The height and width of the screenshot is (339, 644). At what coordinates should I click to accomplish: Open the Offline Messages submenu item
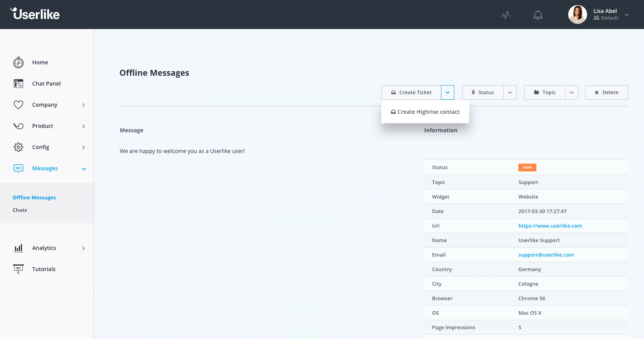34,197
